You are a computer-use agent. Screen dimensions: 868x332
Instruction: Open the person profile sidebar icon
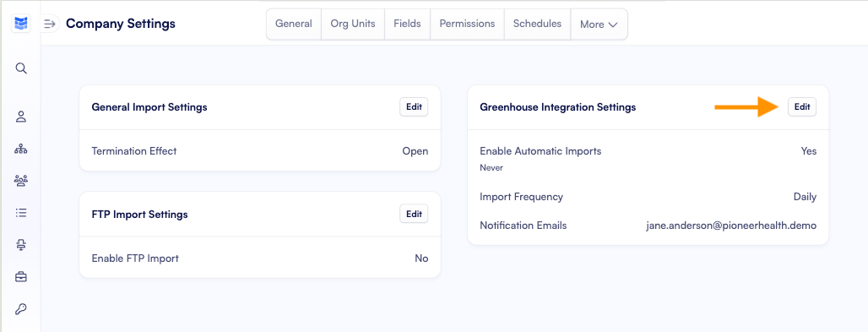[x=21, y=117]
